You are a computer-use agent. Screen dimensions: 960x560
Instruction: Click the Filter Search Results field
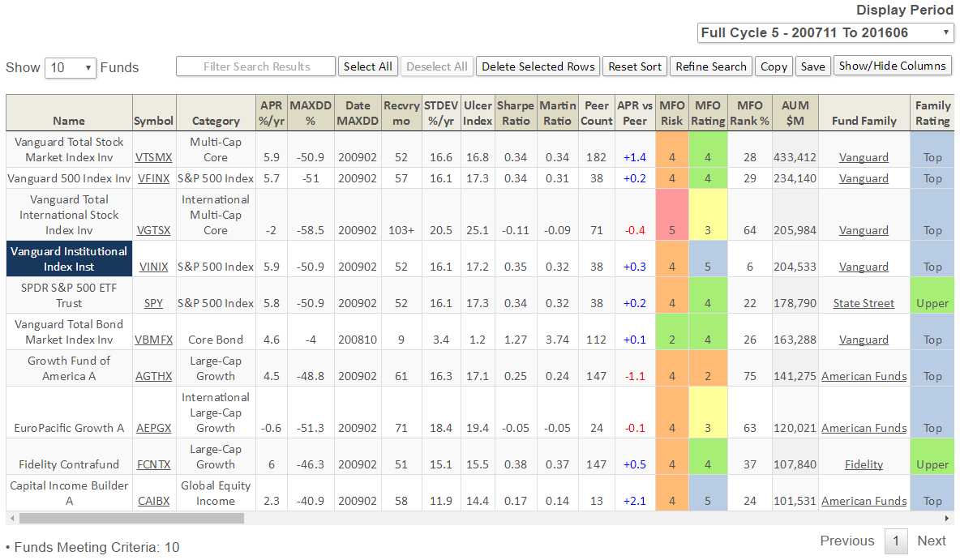(x=256, y=66)
